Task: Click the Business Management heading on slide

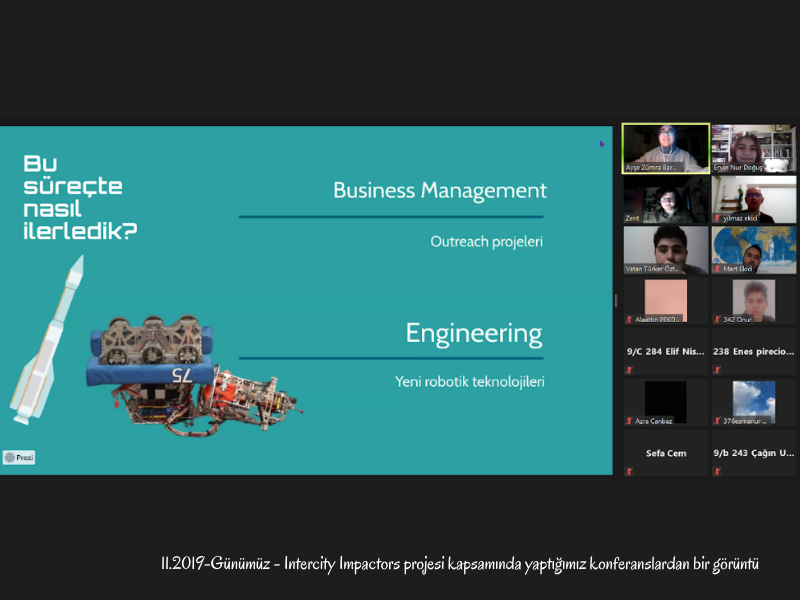Action: [x=439, y=190]
